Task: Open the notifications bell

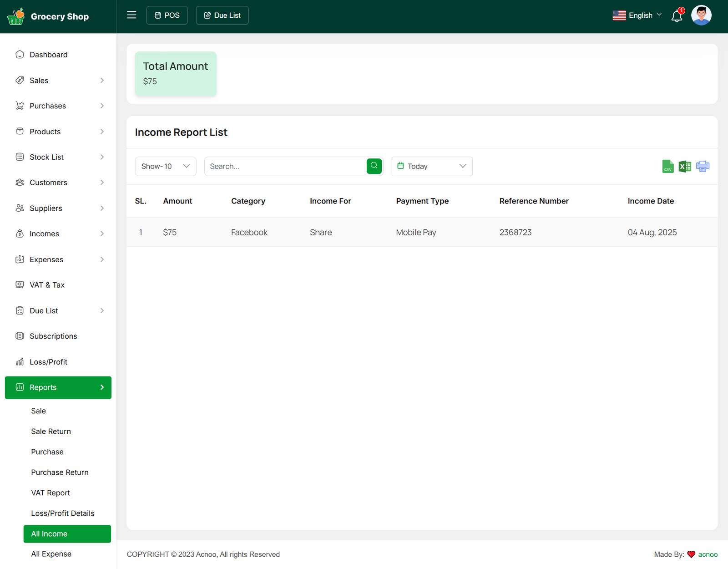Action: pos(677,16)
